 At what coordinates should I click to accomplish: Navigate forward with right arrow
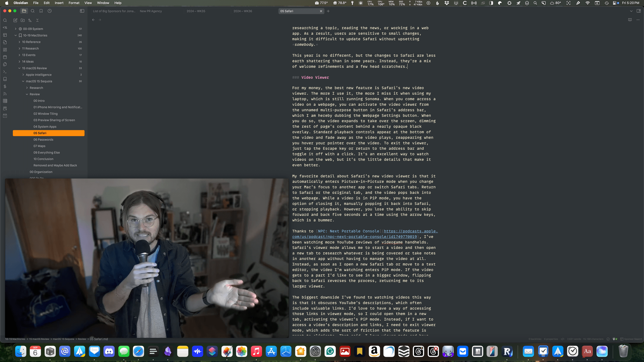(x=100, y=20)
